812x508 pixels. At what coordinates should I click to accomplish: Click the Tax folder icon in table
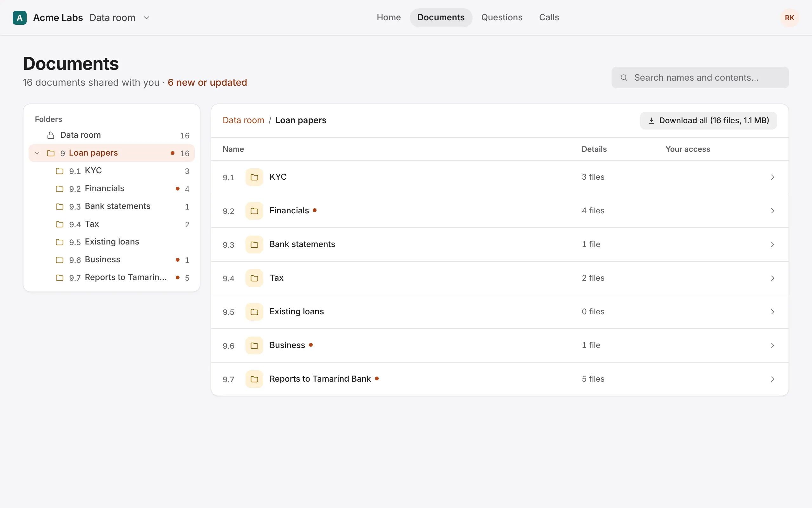(254, 278)
